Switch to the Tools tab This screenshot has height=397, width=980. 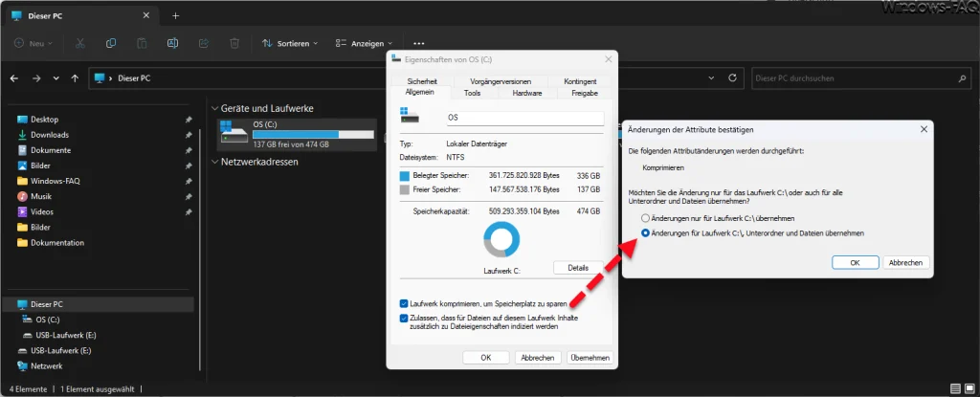[x=473, y=93]
